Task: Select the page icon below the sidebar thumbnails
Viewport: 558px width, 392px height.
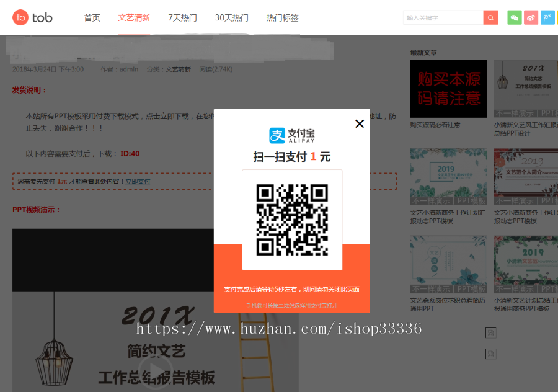Action: click(490, 333)
